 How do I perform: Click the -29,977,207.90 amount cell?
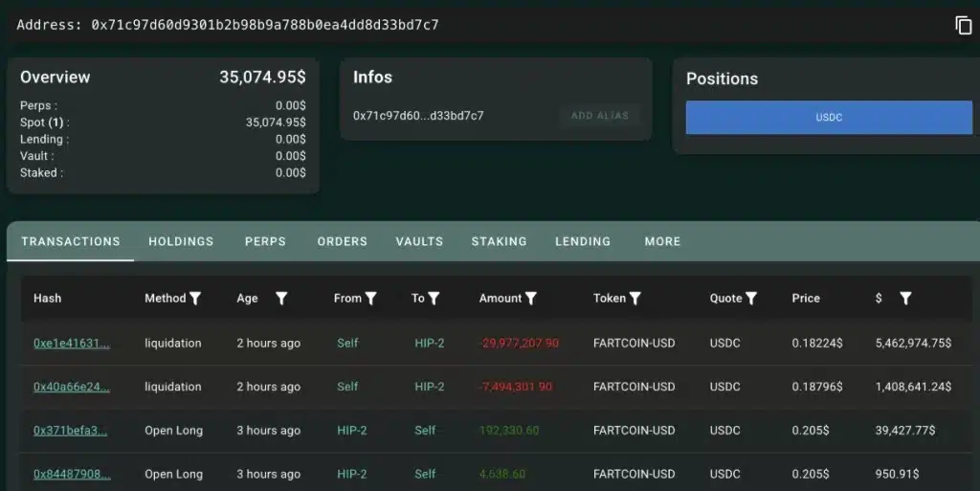point(519,344)
